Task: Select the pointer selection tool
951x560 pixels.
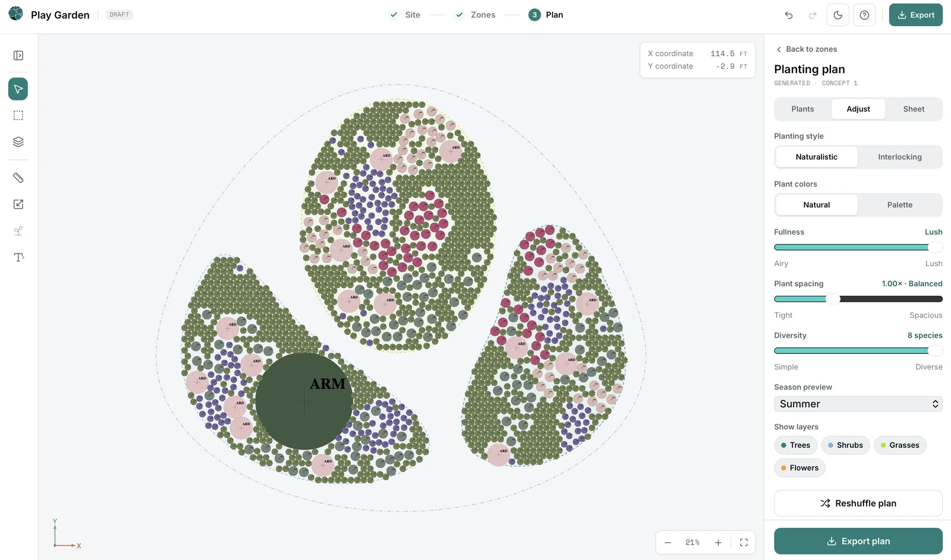Action: [x=18, y=89]
